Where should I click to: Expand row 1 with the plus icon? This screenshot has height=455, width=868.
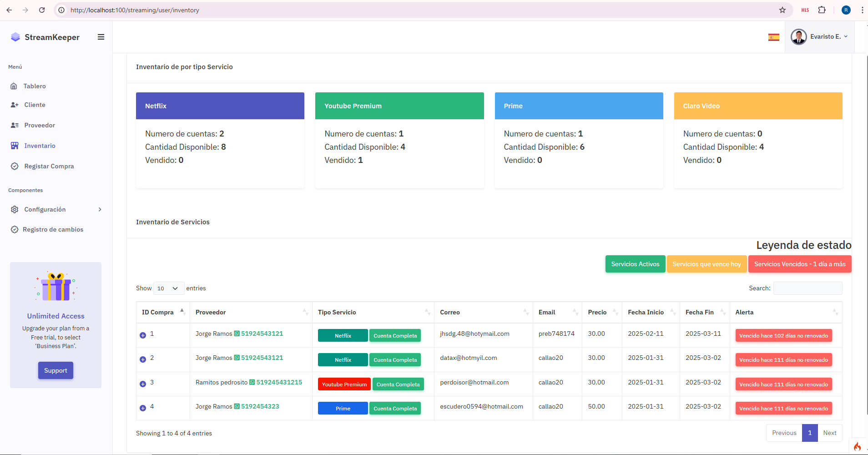tap(143, 335)
